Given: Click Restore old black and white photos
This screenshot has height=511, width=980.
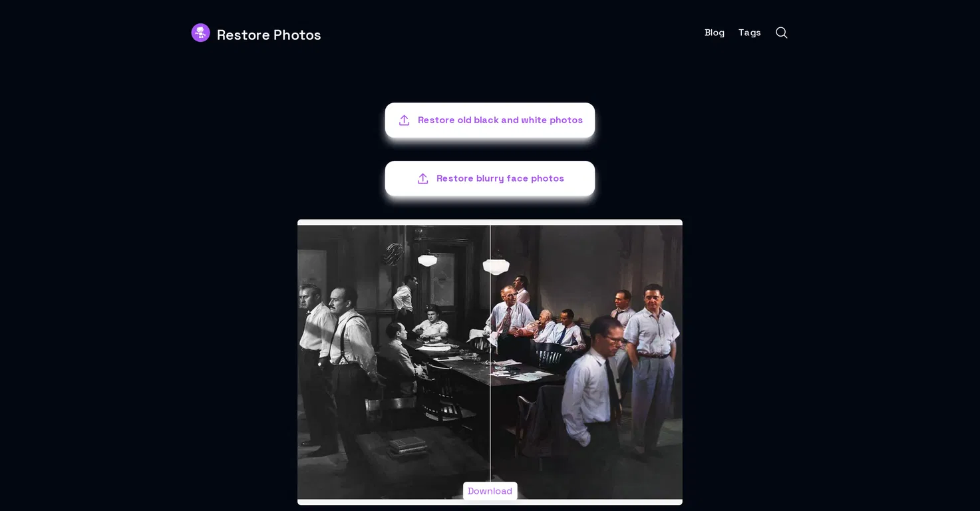Looking at the screenshot, I should (x=490, y=120).
